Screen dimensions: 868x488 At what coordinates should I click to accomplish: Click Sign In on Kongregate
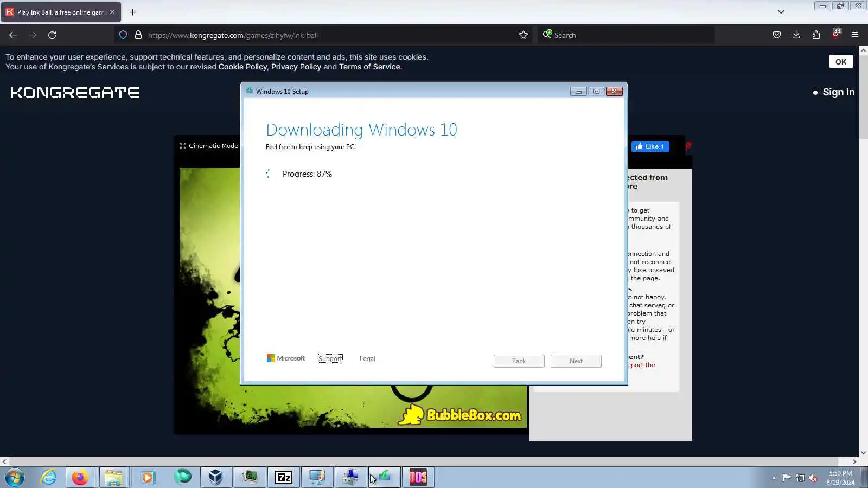pos(839,92)
